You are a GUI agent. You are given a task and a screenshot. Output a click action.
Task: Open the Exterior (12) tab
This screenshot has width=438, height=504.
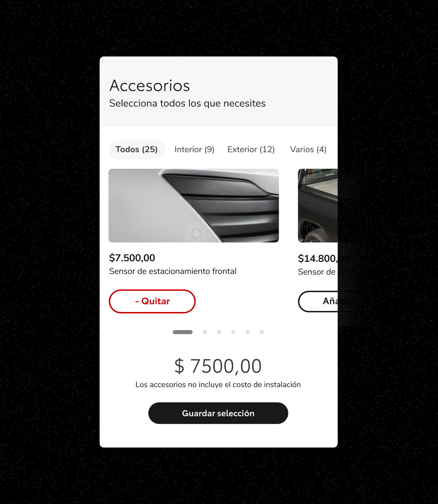point(251,150)
